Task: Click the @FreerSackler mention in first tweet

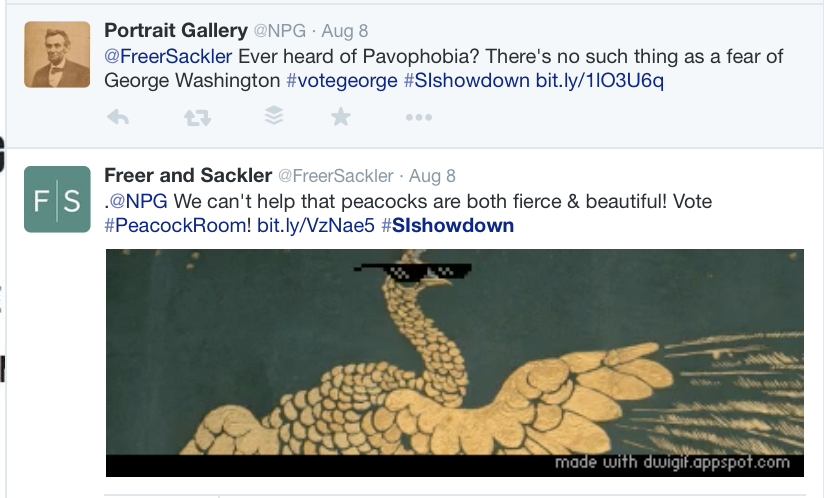Action: click(x=168, y=56)
